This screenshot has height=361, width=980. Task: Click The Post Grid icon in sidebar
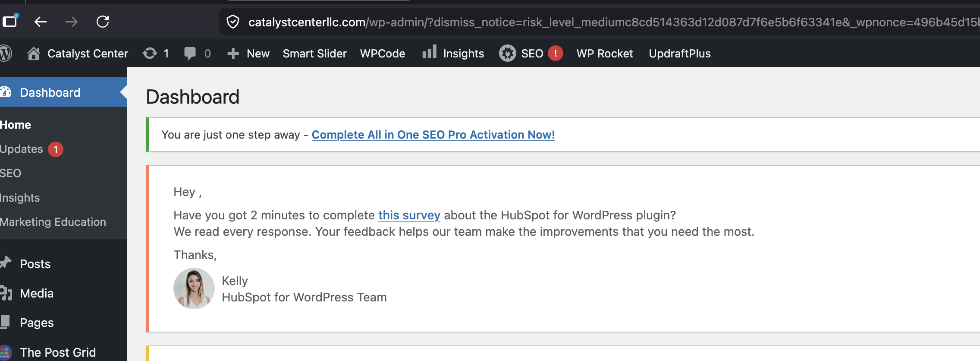tap(6, 352)
